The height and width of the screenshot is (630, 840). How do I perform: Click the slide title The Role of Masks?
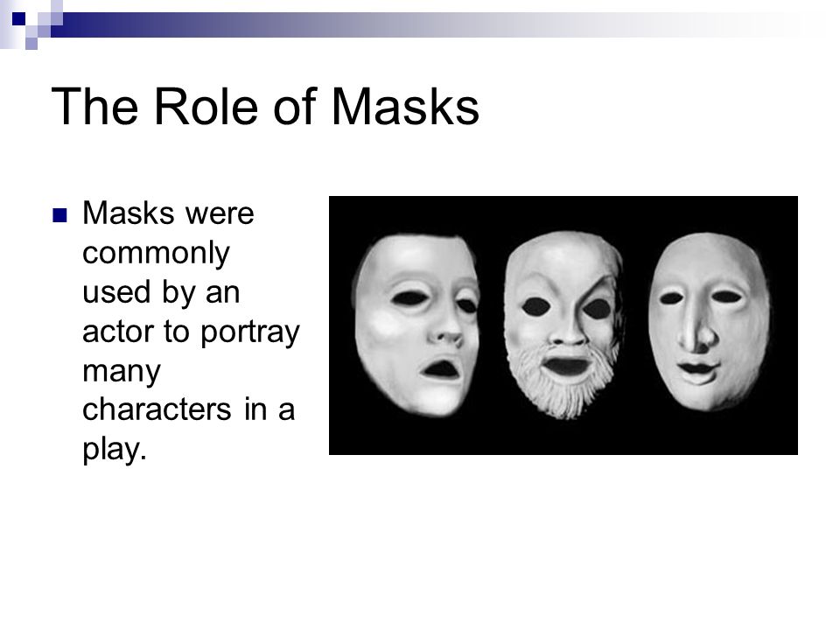coord(265,107)
